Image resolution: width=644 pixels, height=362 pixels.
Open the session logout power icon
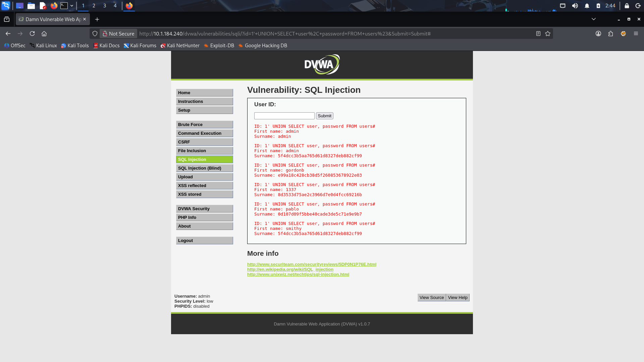pyautogui.click(x=638, y=6)
